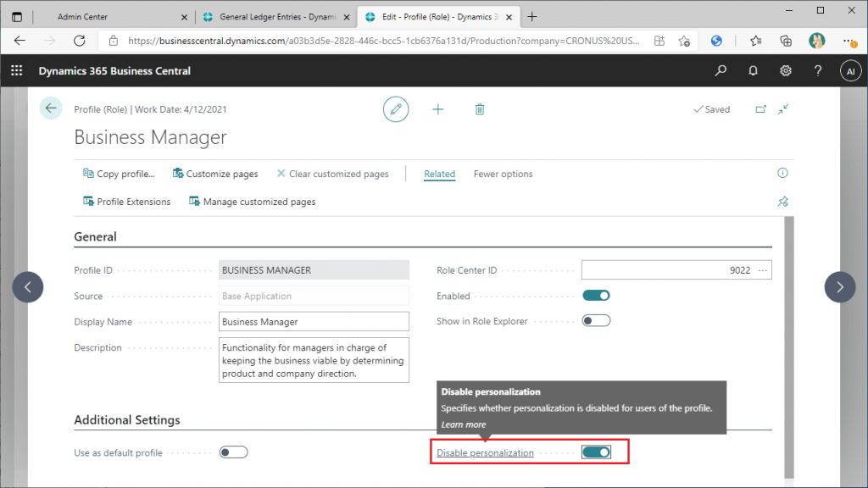Collapse the page with the diagonal arrows icon

pyautogui.click(x=782, y=109)
